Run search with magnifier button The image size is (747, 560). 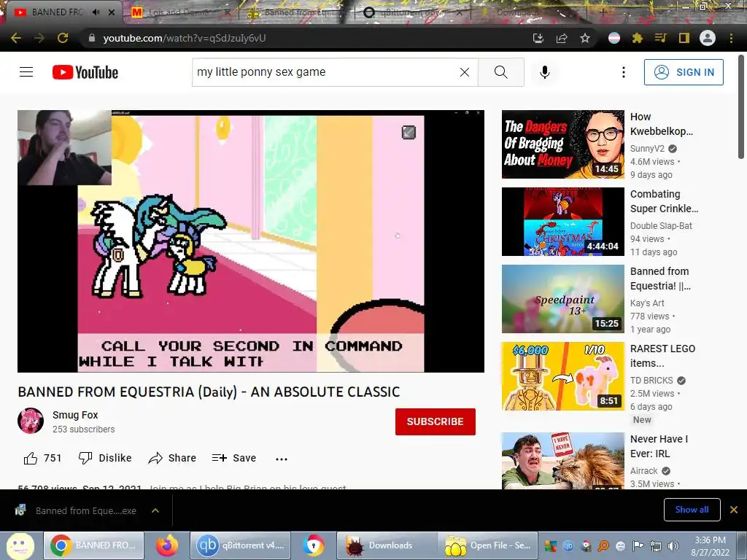(501, 72)
